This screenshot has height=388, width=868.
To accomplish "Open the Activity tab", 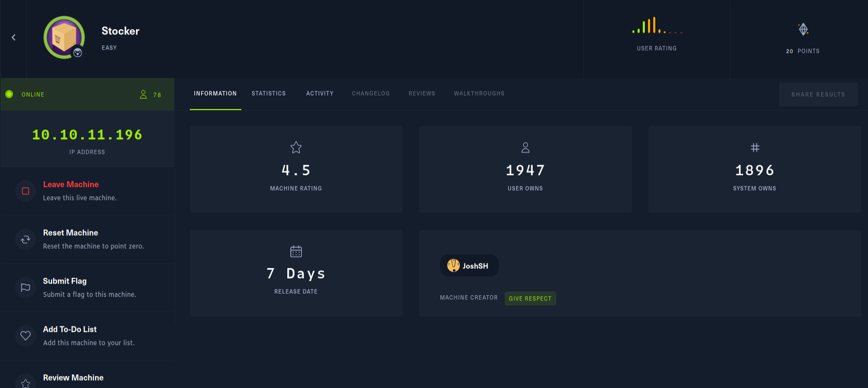I will [x=320, y=94].
